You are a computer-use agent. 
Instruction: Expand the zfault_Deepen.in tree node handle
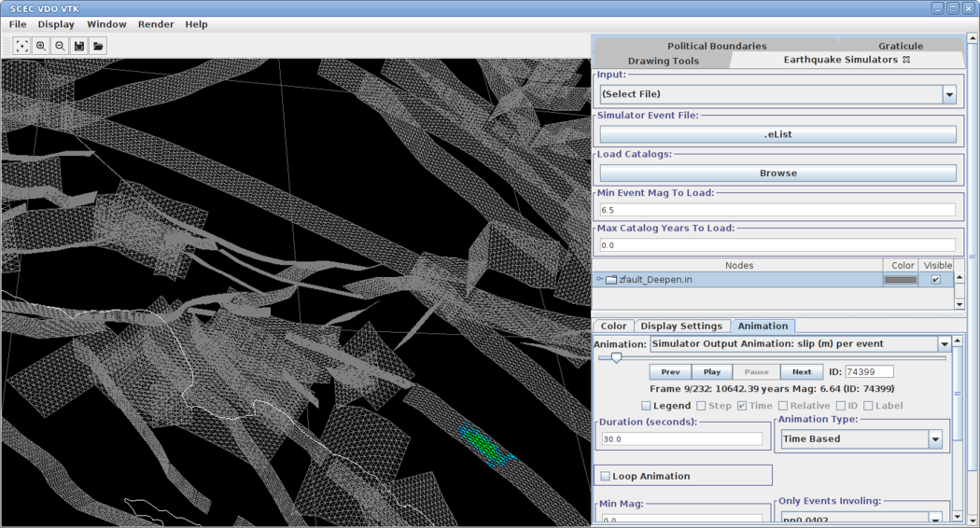[x=599, y=279]
